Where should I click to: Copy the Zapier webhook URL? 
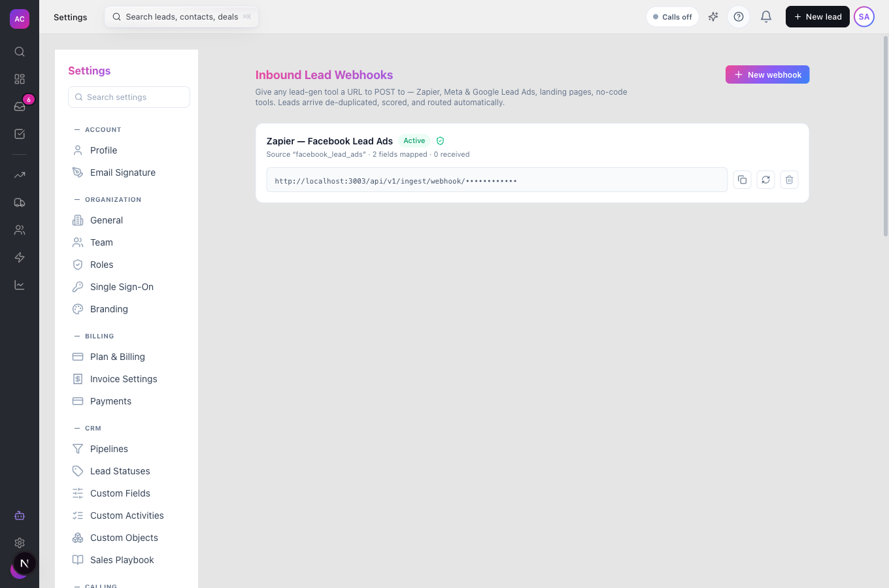point(742,180)
